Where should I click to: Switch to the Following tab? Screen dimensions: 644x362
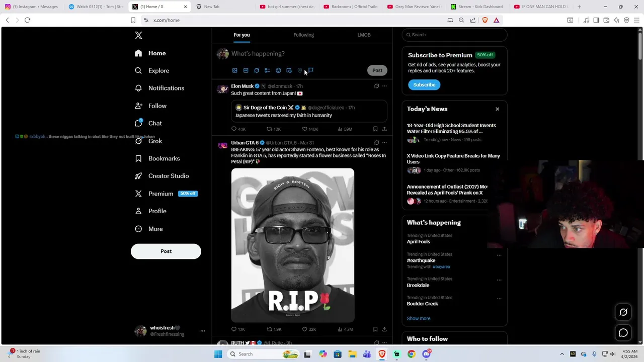pos(303,35)
